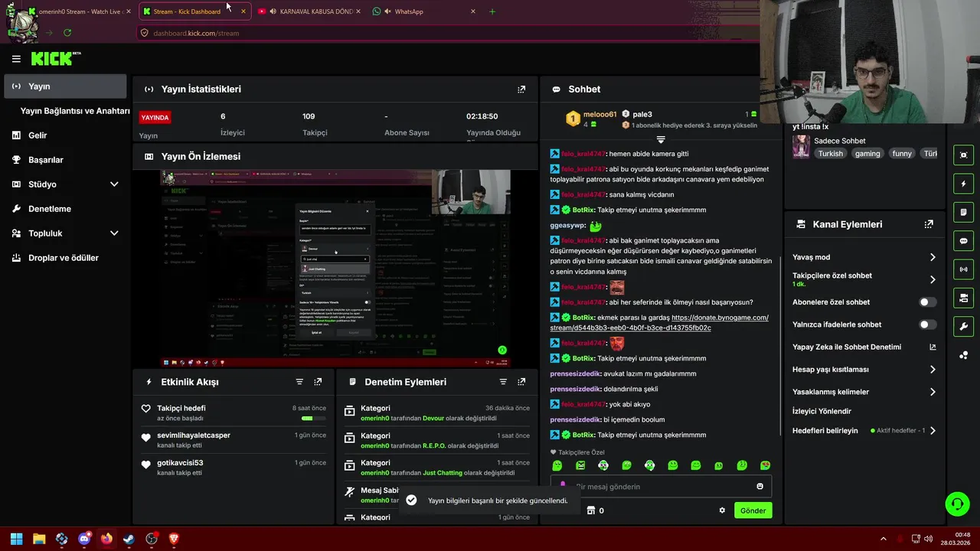
Task: Click the document icon in the right rail
Action: pos(964,212)
